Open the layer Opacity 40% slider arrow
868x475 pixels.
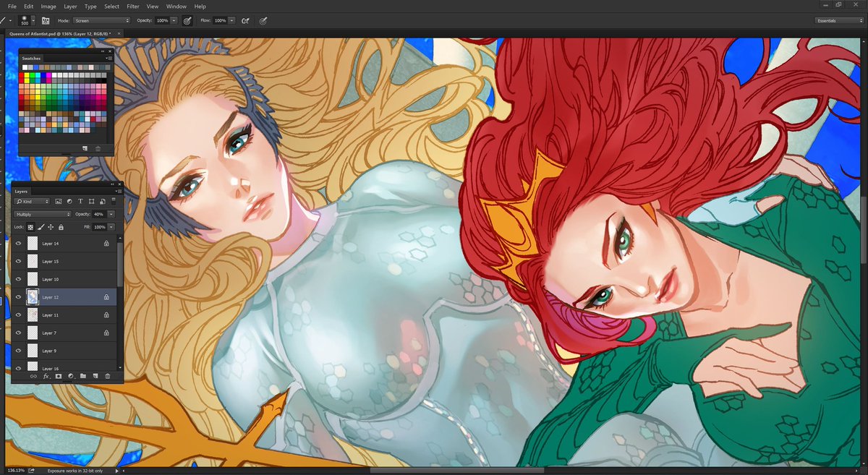[x=111, y=214]
